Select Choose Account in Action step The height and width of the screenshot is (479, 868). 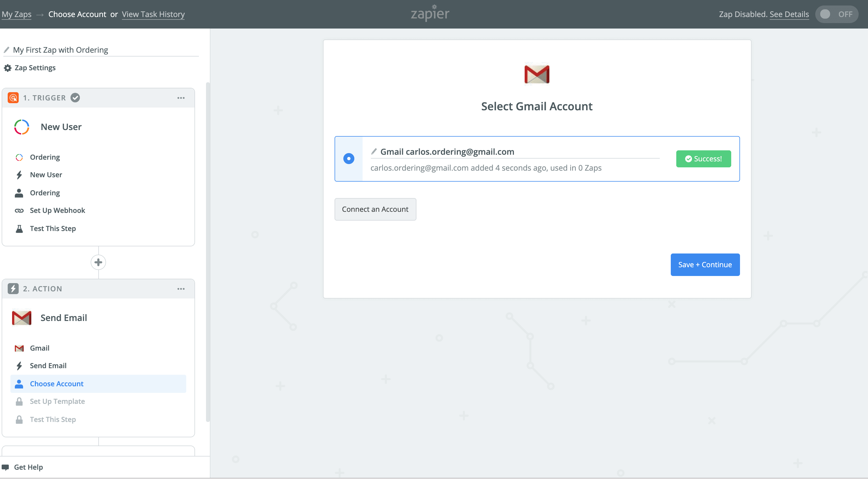pos(57,384)
